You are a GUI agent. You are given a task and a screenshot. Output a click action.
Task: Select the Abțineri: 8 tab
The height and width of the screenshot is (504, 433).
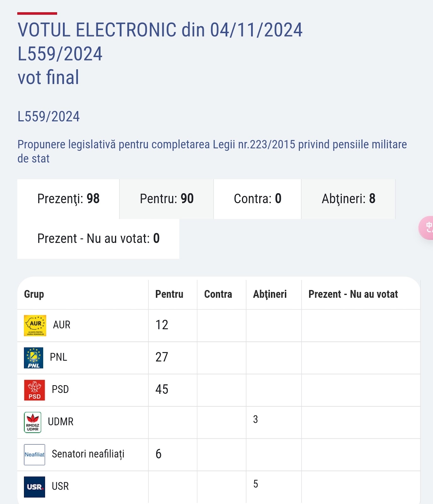click(x=348, y=199)
